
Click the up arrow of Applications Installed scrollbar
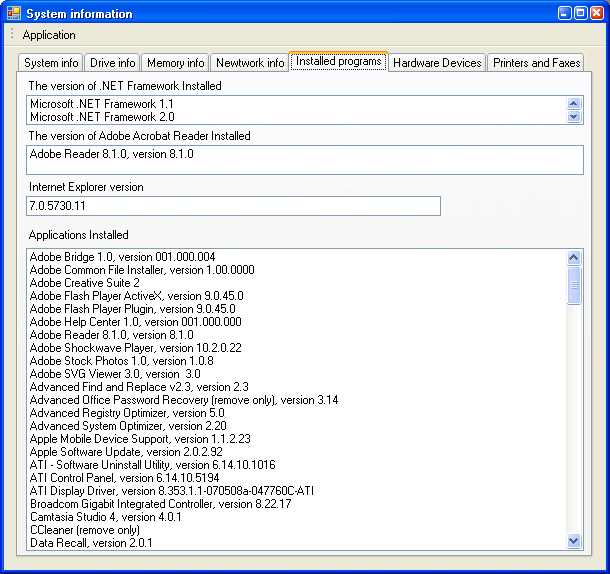click(574, 257)
